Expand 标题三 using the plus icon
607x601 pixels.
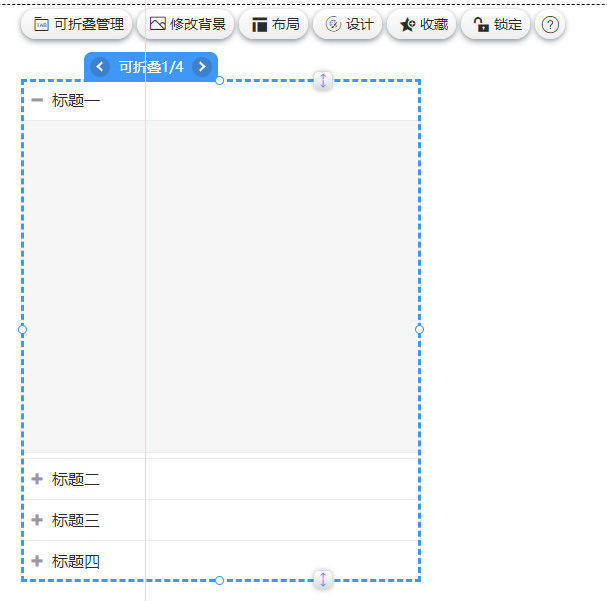point(37,520)
